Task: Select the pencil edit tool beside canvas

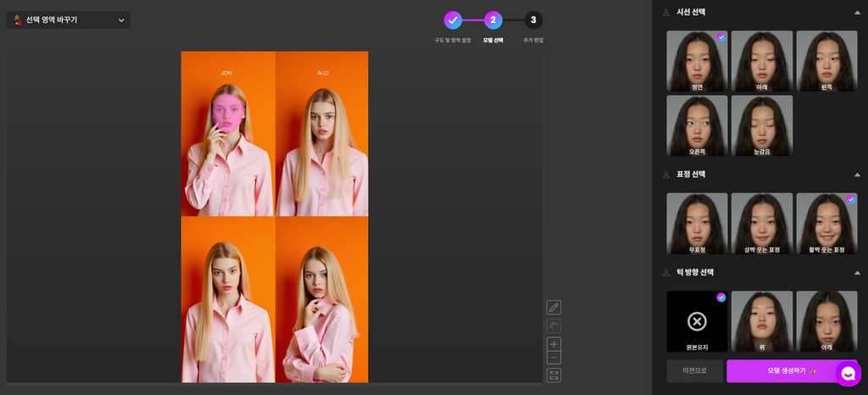Action: tap(554, 307)
